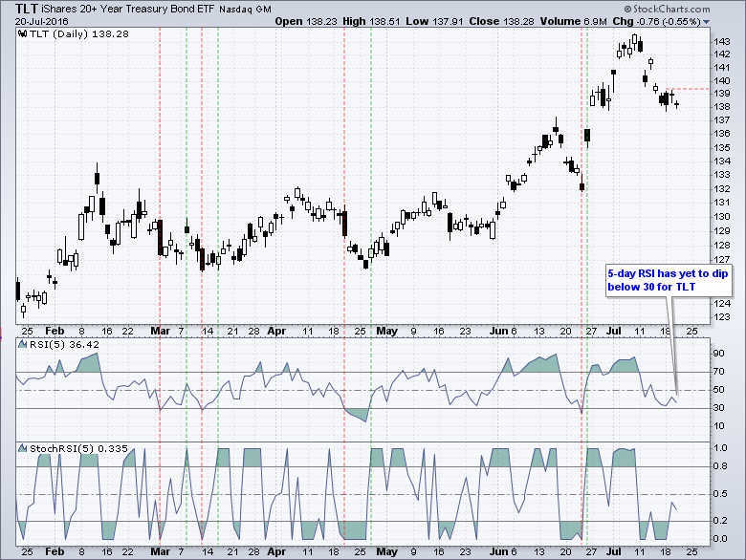Click the 50 level on the RSI axis

(x=718, y=389)
